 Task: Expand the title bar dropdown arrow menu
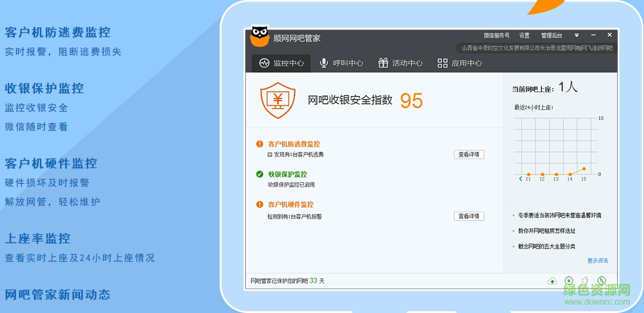577,35
